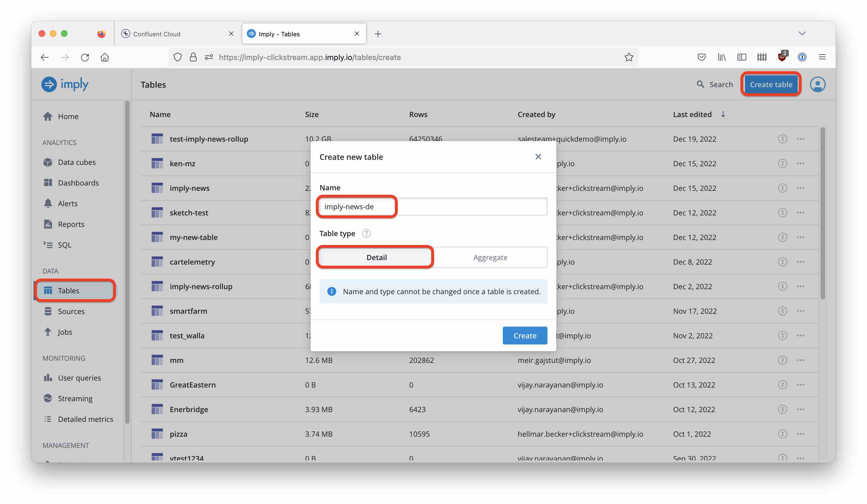This screenshot has width=867, height=504.
Task: Click the info icon for test-imply-news-rollup
Action: click(782, 139)
